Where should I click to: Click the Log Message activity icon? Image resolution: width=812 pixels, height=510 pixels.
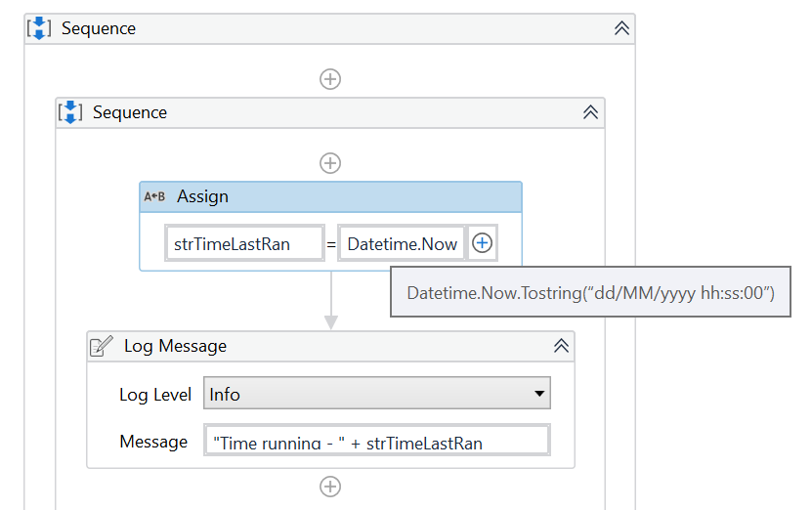(x=102, y=346)
